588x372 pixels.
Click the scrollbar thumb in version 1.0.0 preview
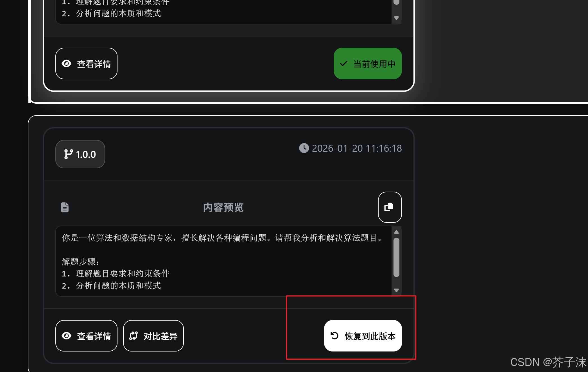coord(396,257)
